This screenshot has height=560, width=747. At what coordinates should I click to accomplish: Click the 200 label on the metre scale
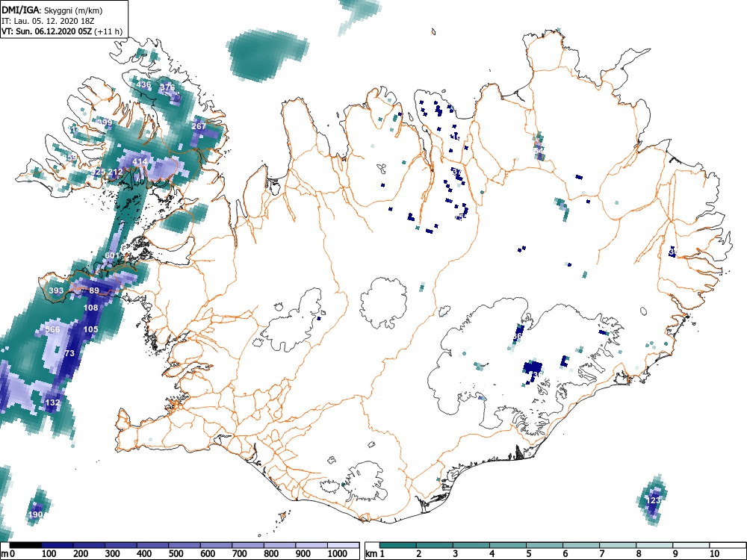point(81,553)
